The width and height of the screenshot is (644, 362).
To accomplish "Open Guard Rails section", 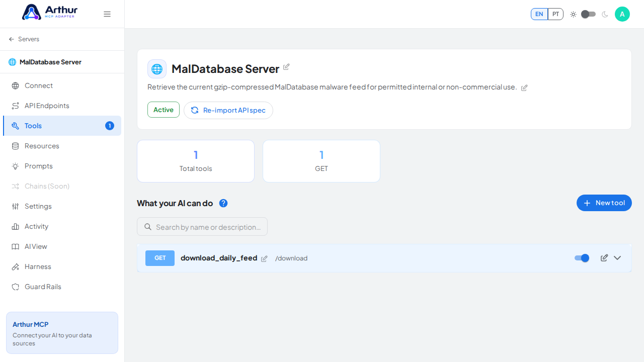I will 62,287.
